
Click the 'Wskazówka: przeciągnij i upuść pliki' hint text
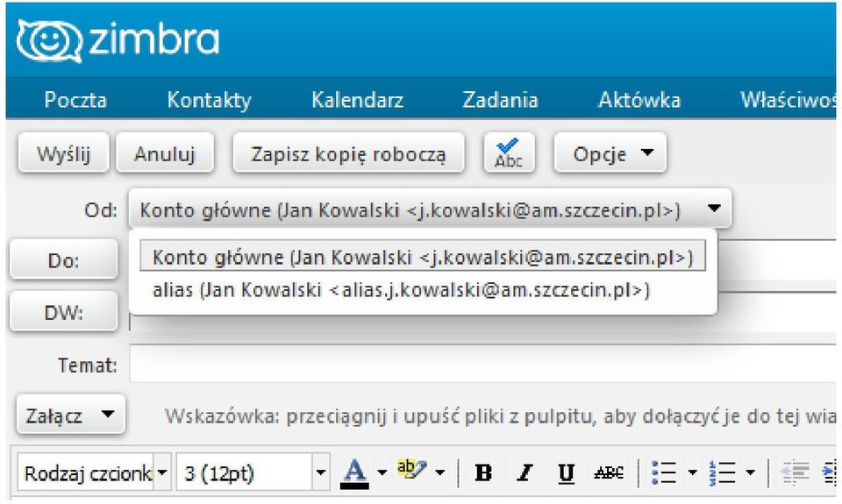499,416
